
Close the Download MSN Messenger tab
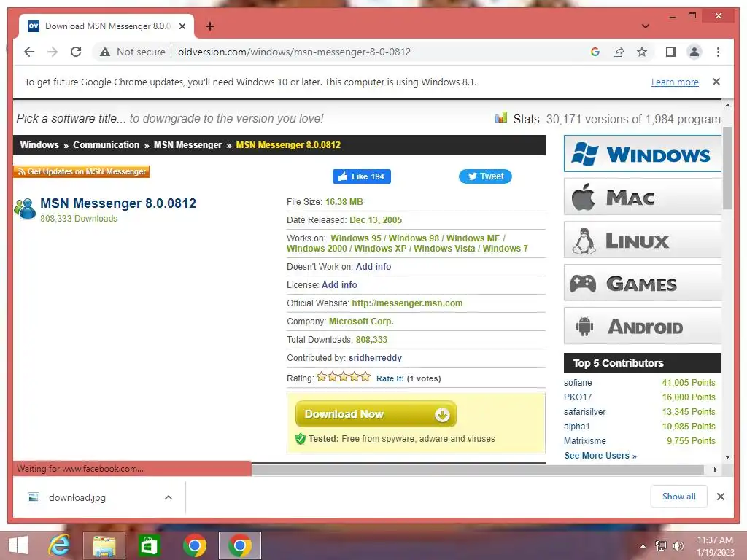pyautogui.click(x=182, y=26)
